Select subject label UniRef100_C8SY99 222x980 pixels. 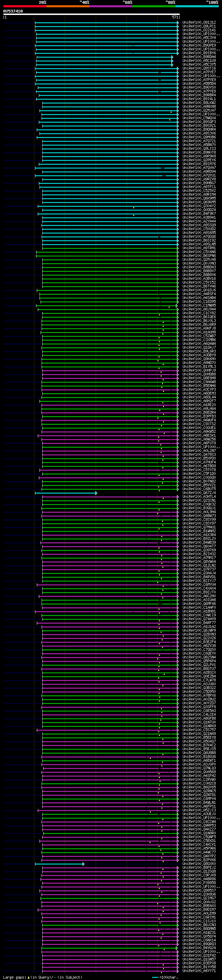[x=199, y=520]
